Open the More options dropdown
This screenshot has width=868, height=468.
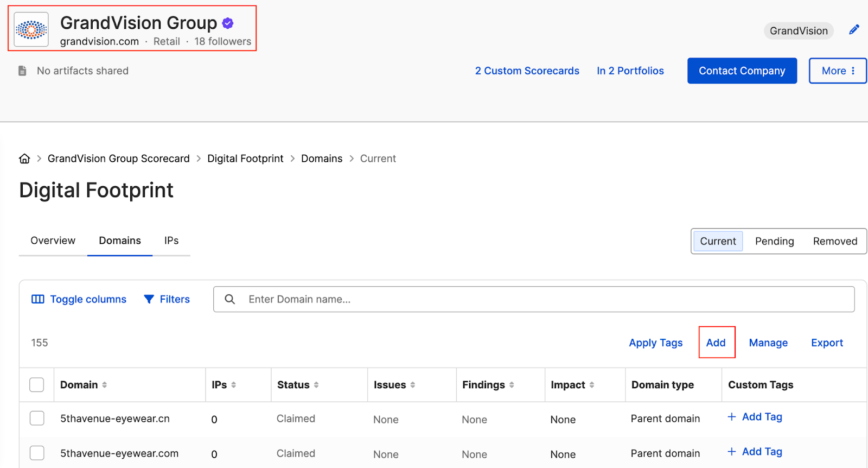[838, 71]
